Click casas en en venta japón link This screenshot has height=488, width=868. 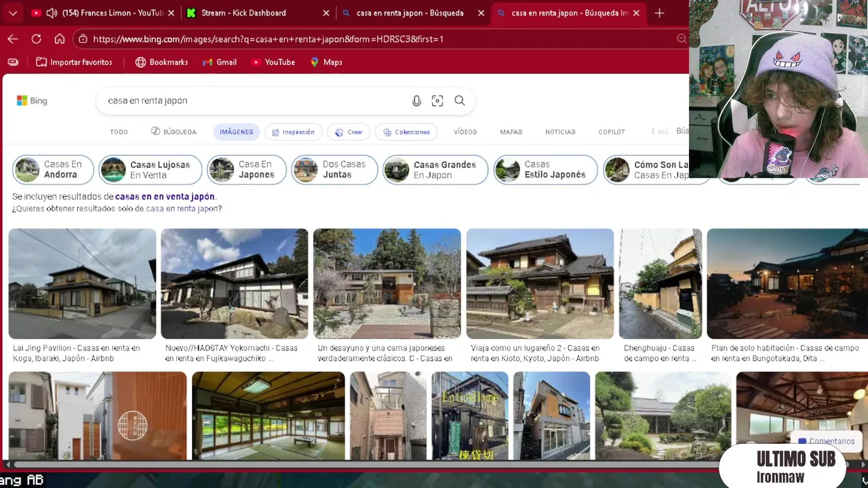click(x=165, y=197)
